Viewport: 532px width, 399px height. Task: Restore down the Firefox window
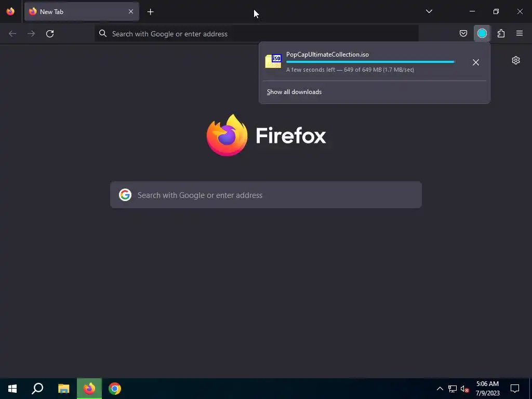click(x=496, y=11)
